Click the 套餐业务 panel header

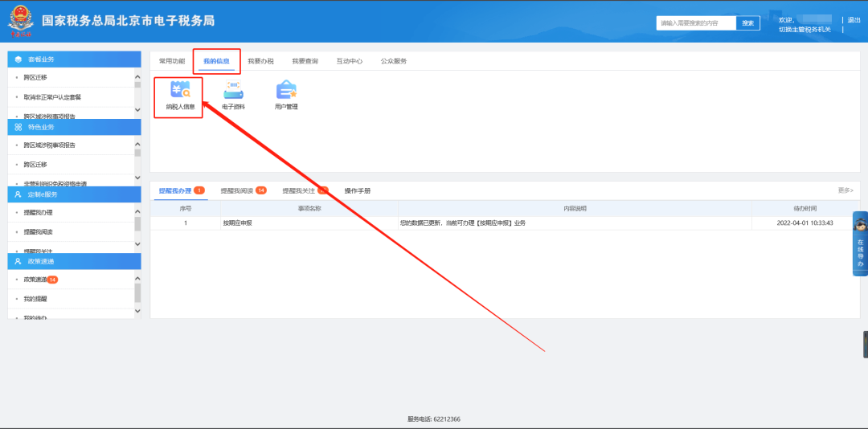click(x=74, y=59)
